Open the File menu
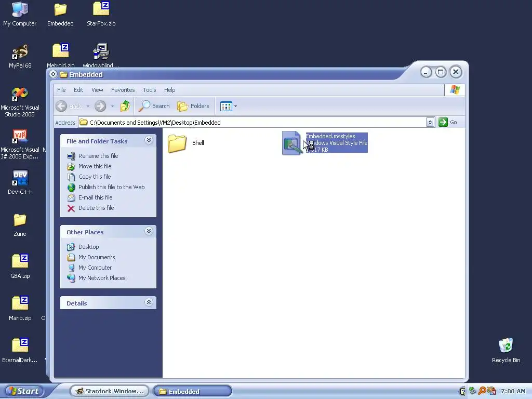The width and height of the screenshot is (532, 399). pyautogui.click(x=61, y=90)
